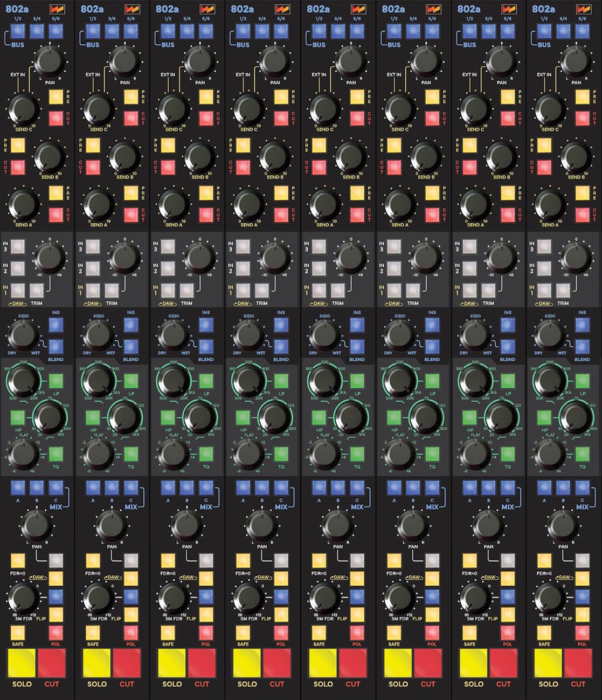This screenshot has width=602, height=700.
Task: Toggle Send A CUT on the third channel
Action: (x=206, y=215)
